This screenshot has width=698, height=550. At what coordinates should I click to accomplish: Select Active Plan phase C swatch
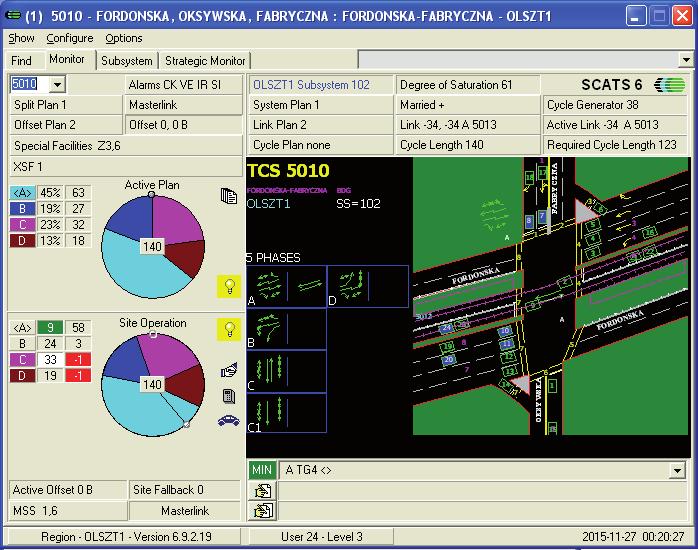22,225
